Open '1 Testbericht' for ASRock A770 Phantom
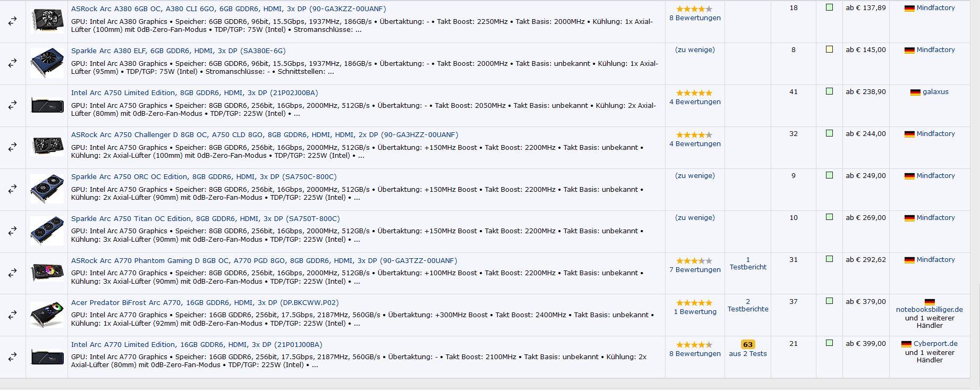Screen dimensions: 980x390 point(748,264)
